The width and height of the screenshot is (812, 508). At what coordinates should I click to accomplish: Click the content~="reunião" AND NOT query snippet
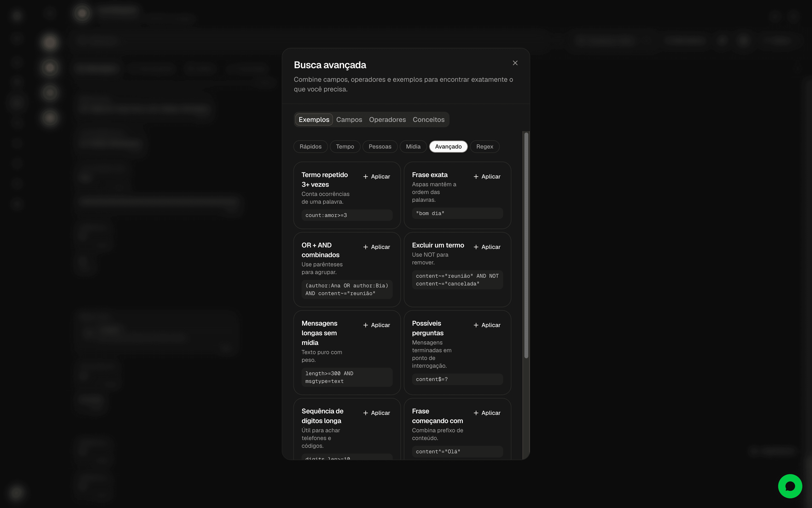457,280
